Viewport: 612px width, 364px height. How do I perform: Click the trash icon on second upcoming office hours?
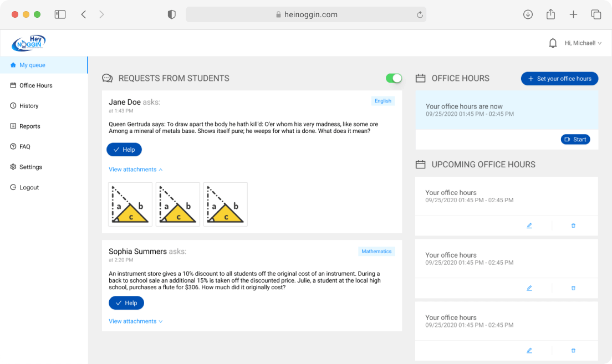pos(573,288)
